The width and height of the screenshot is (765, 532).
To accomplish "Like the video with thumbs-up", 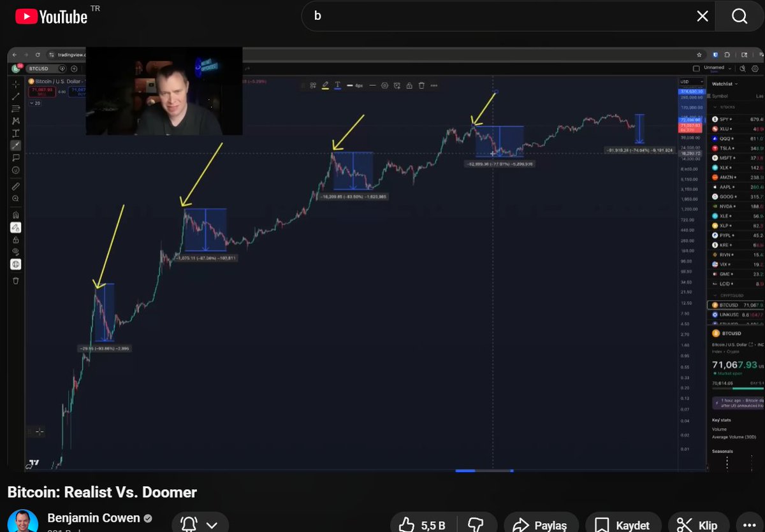I will point(422,525).
